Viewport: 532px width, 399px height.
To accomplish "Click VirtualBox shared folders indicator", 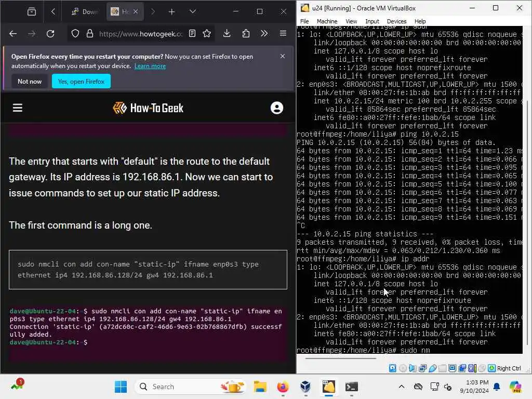I will [x=442, y=368].
